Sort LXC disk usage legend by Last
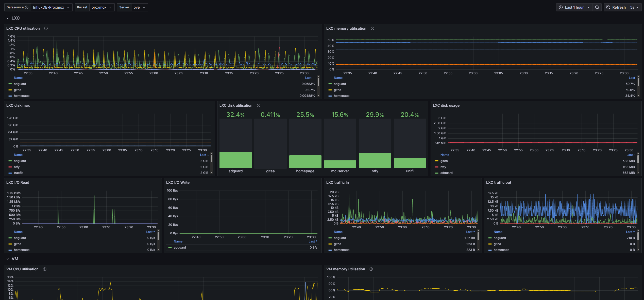Image resolution: width=644 pixels, height=300 pixels. tap(630, 155)
